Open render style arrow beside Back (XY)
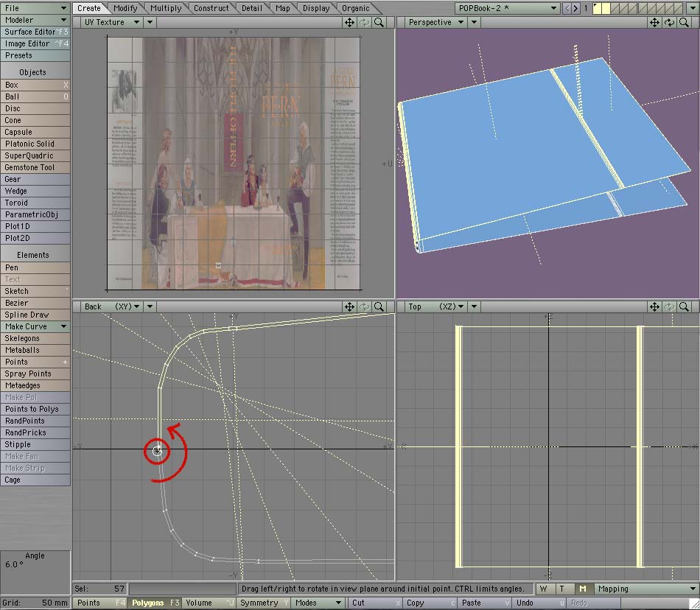Image resolution: width=700 pixels, height=610 pixels. 150,306
